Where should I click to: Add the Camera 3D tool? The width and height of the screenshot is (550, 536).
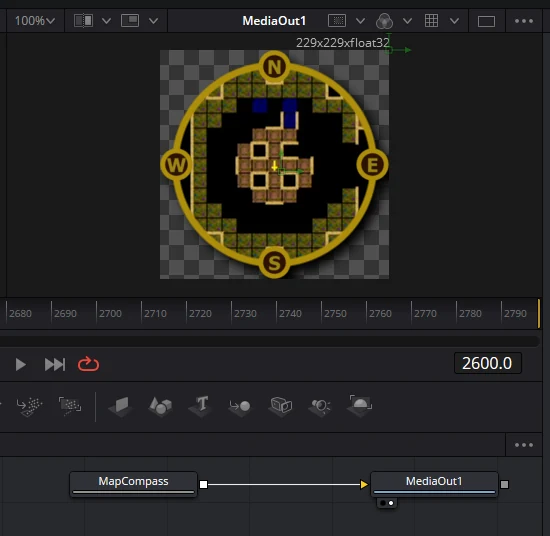pos(281,406)
